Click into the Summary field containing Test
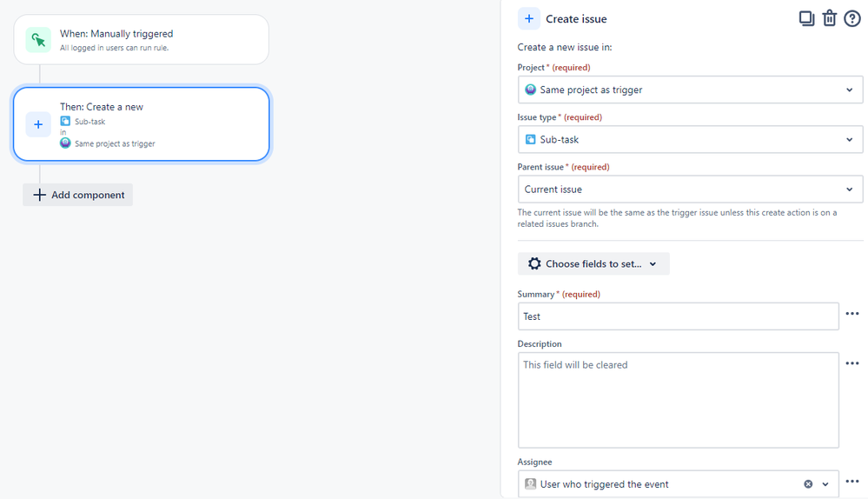Screen dimensions: 868x499 [x=678, y=316]
